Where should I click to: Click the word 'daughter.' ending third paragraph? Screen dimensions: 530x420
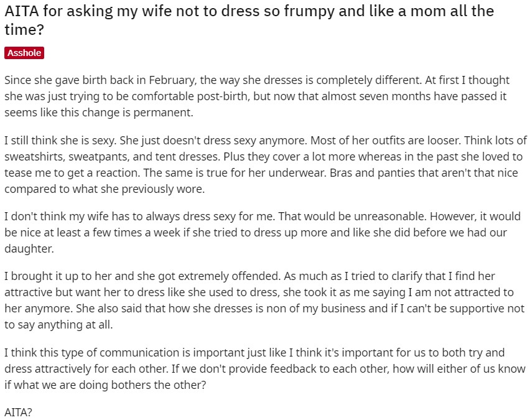tap(29, 248)
